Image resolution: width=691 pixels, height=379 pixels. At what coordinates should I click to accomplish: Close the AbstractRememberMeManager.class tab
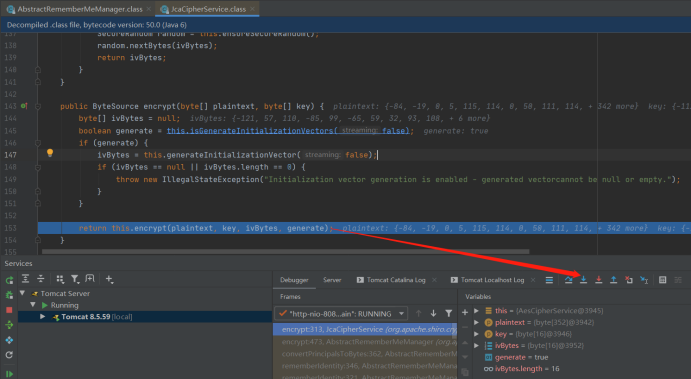point(149,9)
